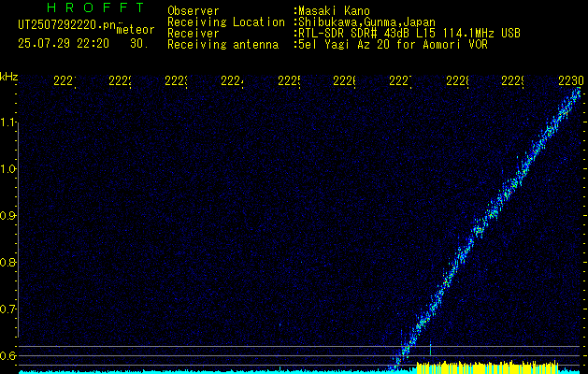The image size is (588, 374).
Task: Click the Observer label
Action: [194, 11]
